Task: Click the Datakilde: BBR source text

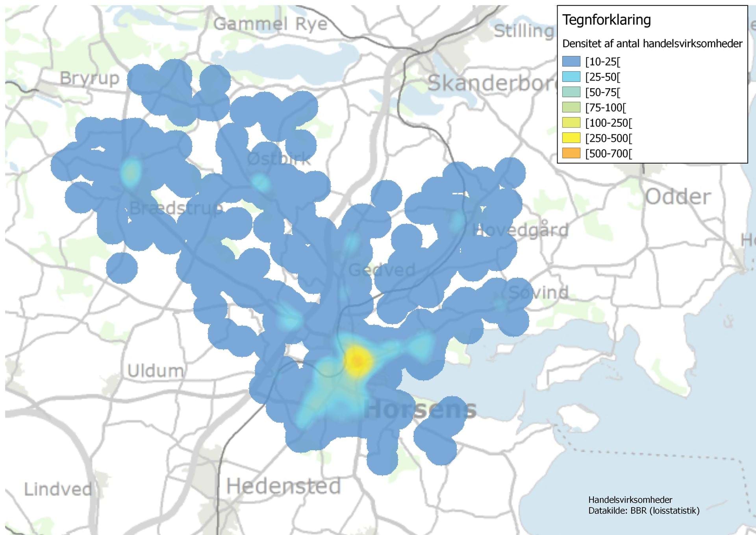Action: point(644,511)
